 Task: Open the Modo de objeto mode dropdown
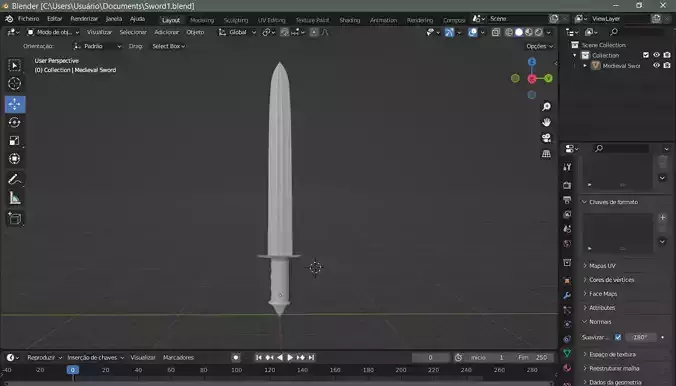click(x=53, y=32)
